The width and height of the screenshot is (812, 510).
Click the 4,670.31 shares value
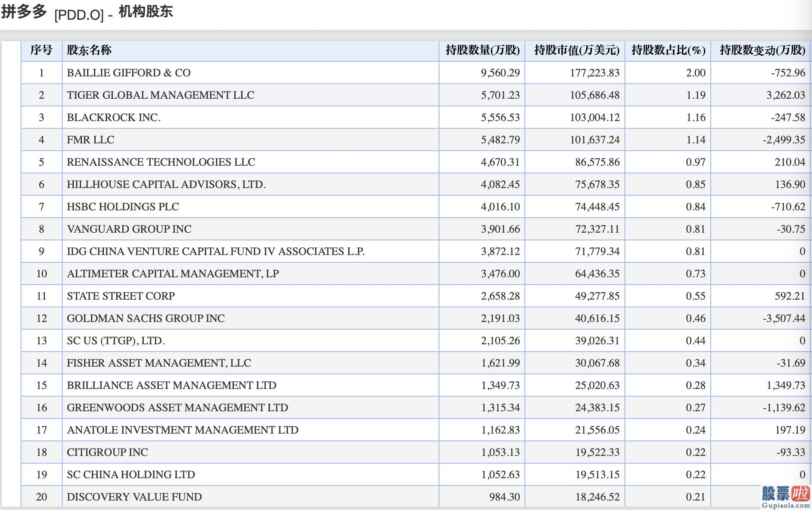click(500, 162)
